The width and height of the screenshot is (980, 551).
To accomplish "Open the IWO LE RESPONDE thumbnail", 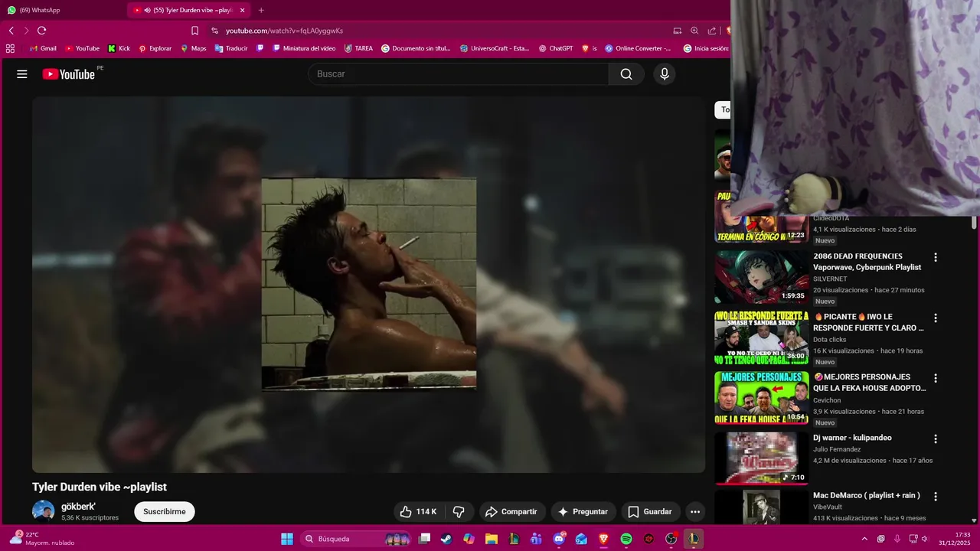I will [761, 337].
